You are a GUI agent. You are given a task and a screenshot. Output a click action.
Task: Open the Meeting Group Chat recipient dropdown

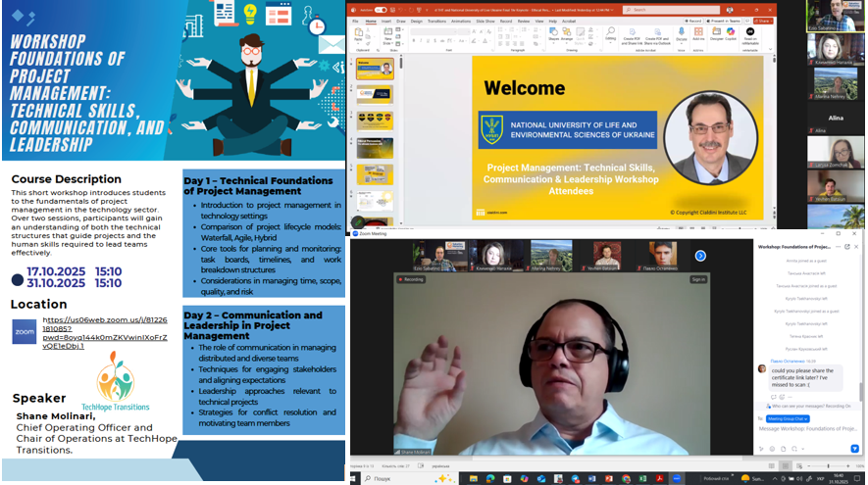point(788,418)
